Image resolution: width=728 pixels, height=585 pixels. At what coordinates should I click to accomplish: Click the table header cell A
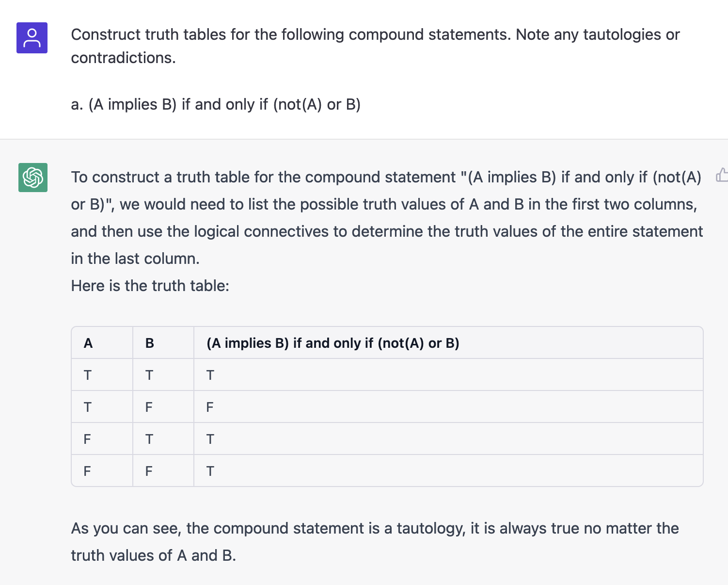tap(88, 343)
